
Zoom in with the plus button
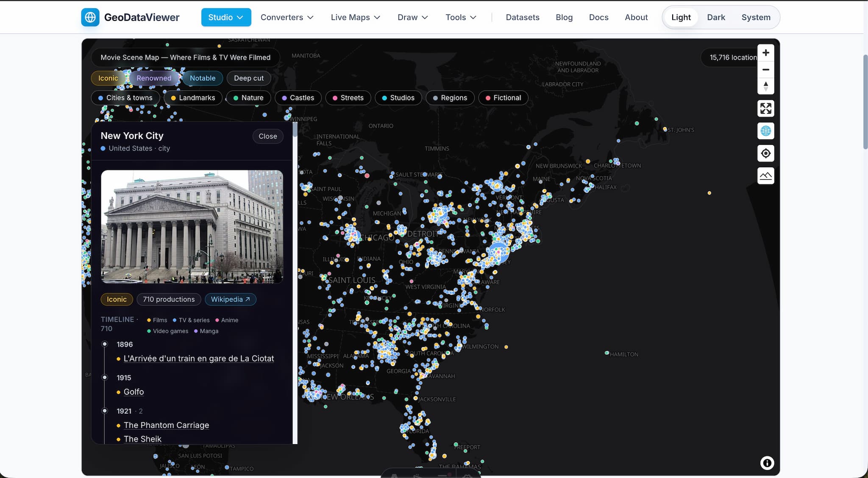(x=765, y=53)
